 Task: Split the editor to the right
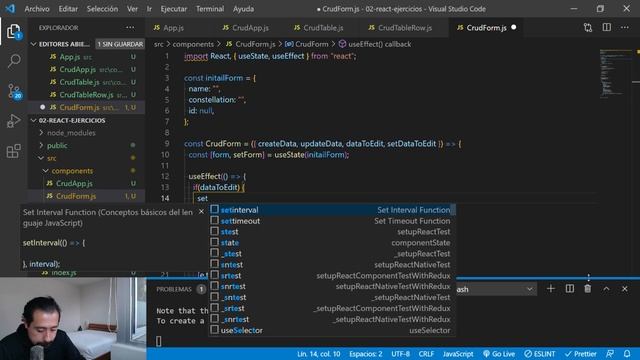coord(607,28)
